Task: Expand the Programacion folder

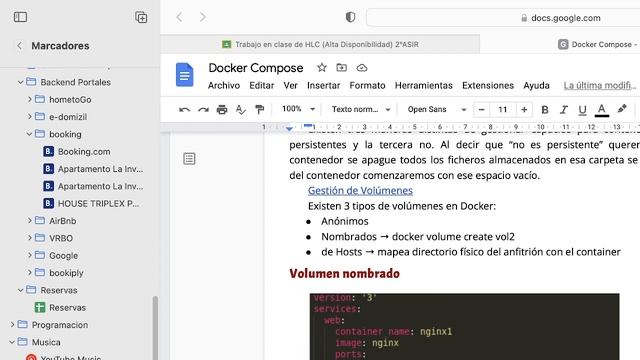Action: point(12,325)
